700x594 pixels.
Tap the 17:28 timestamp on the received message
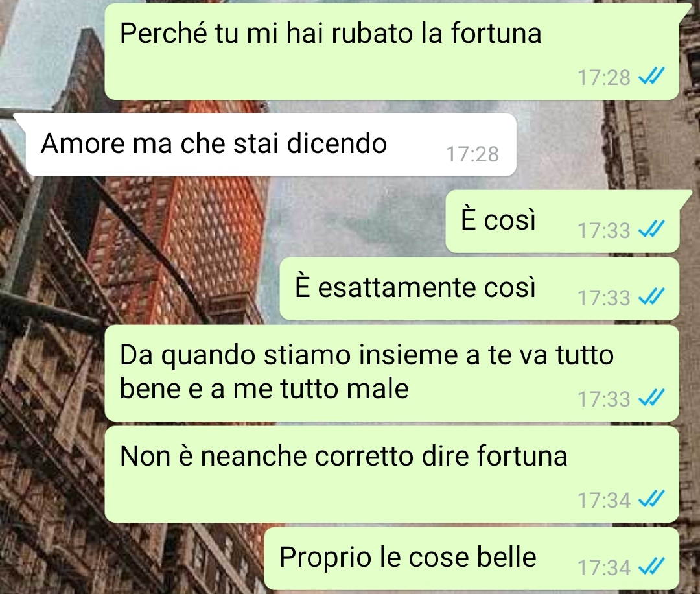tap(472, 154)
